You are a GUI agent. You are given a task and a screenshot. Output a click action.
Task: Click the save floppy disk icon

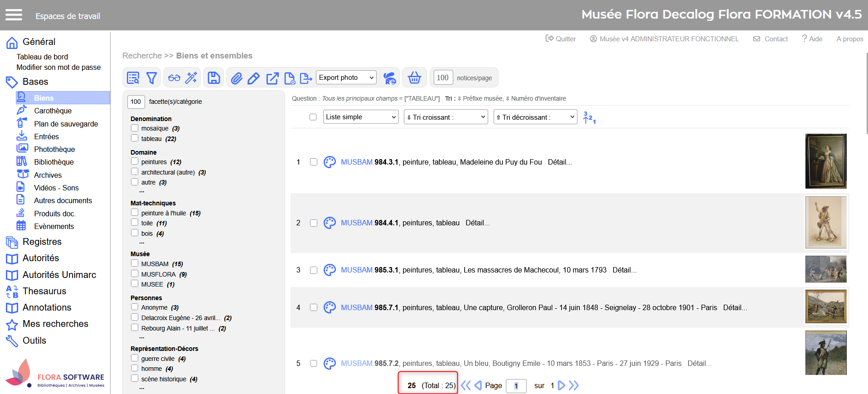(x=213, y=78)
